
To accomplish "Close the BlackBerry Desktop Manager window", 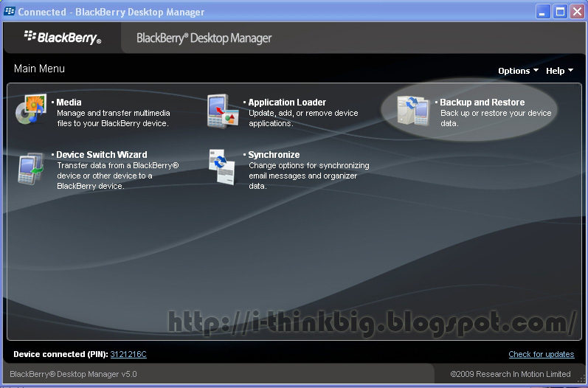I will click(578, 12).
